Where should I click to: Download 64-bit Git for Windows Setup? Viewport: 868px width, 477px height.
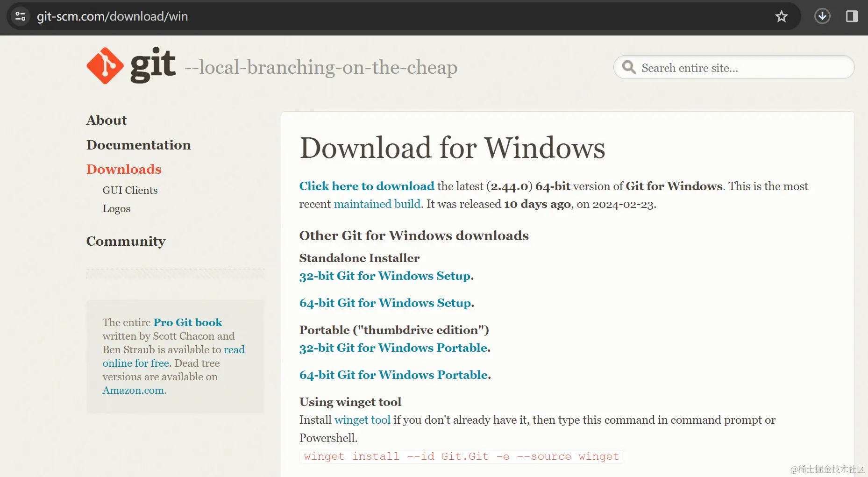(x=385, y=303)
